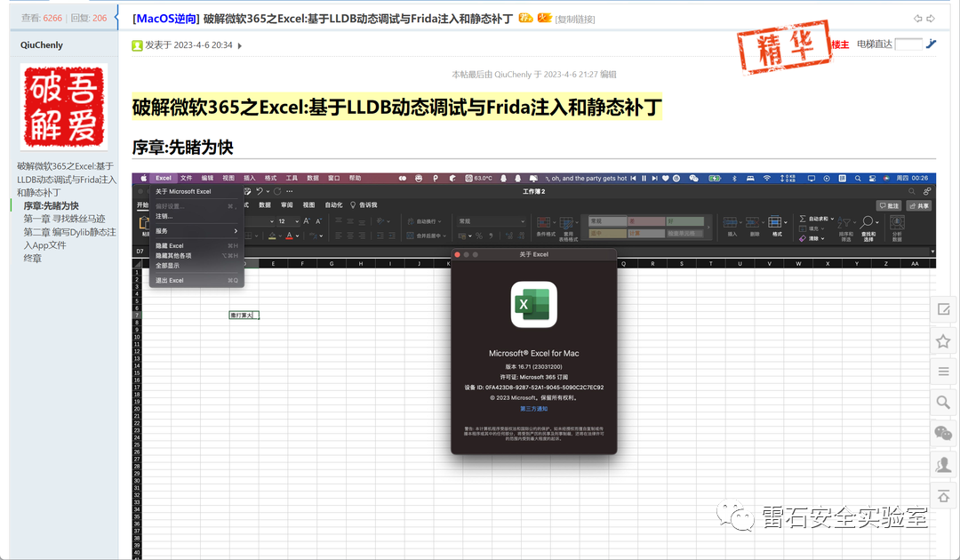Click the undo icon in Excel title bar
The image size is (960, 560).
point(259,191)
